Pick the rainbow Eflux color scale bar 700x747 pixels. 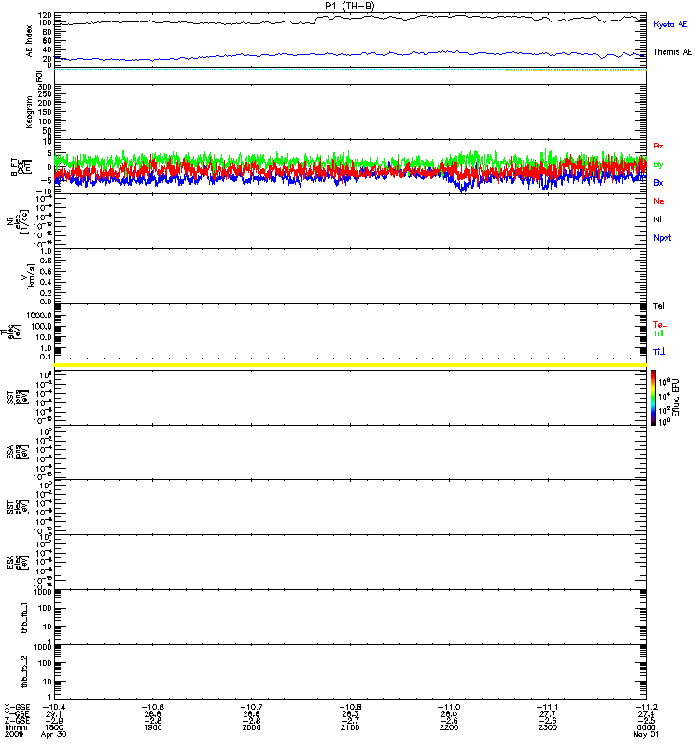[x=653, y=398]
